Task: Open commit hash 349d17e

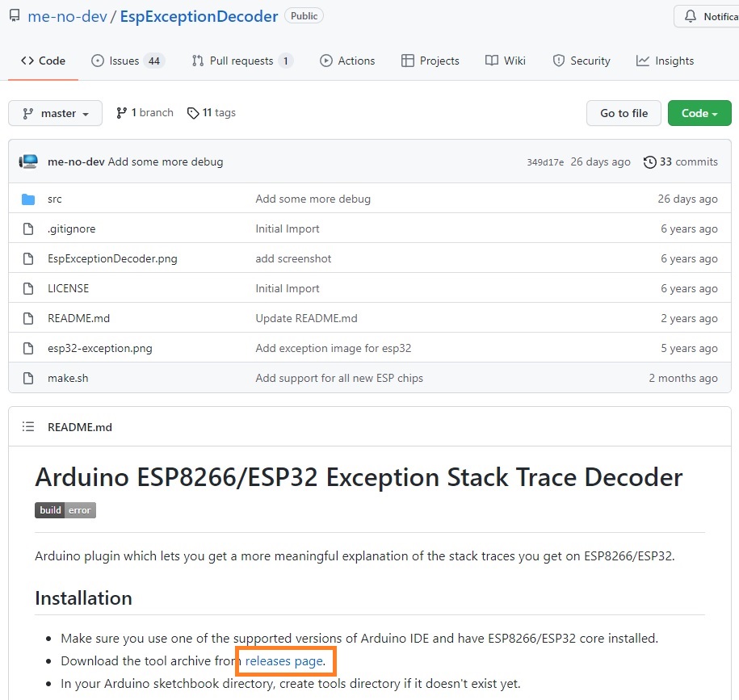Action: click(x=545, y=162)
